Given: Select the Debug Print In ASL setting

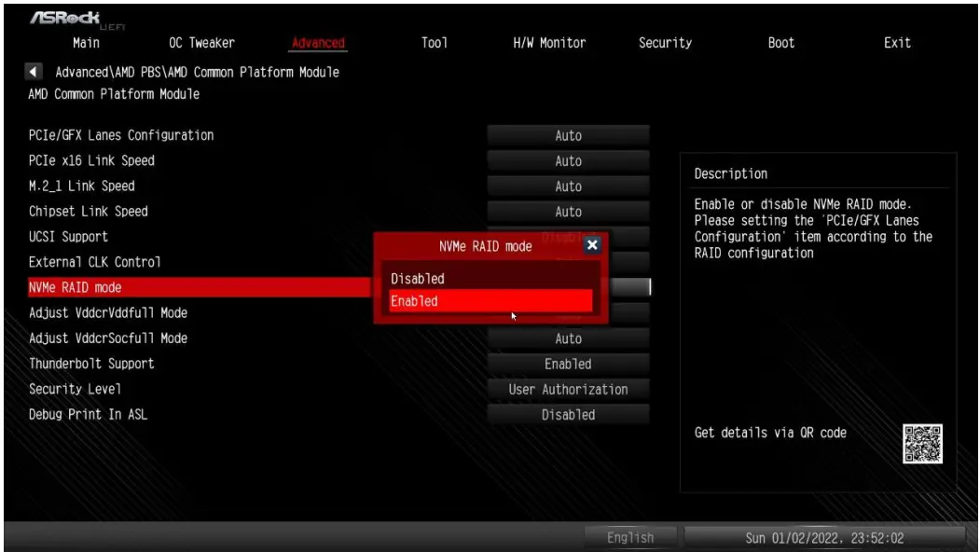Looking at the screenshot, I should (x=568, y=415).
